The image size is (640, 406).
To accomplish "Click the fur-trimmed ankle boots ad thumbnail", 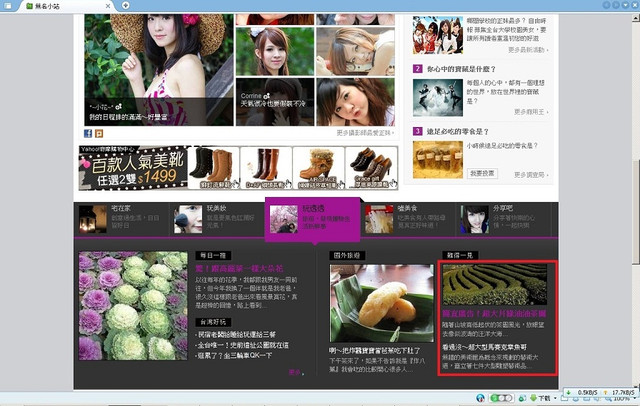I will click(x=318, y=168).
